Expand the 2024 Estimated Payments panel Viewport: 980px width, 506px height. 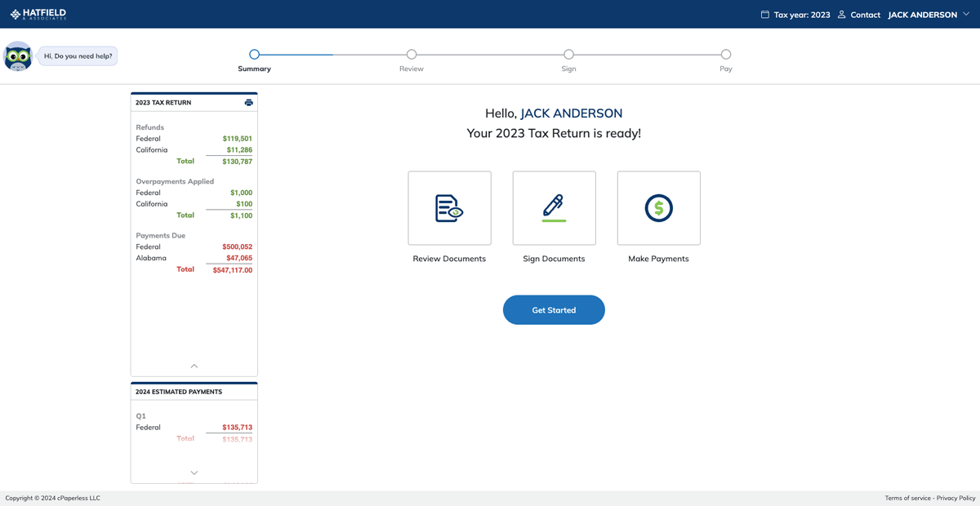tap(194, 472)
